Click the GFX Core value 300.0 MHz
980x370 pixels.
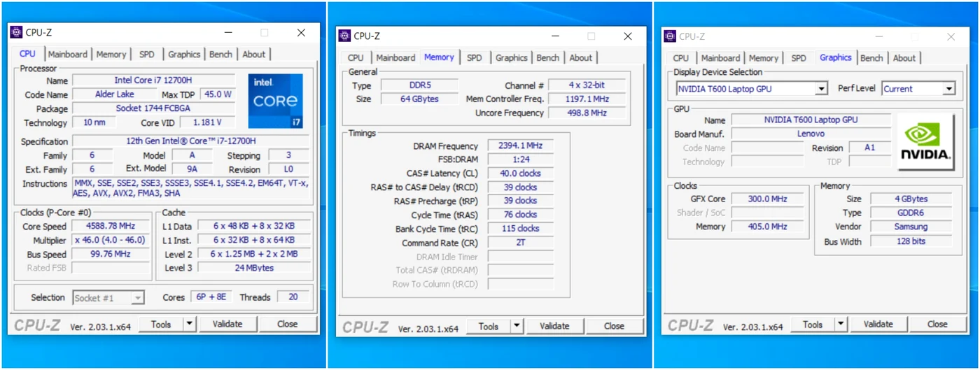[767, 199]
